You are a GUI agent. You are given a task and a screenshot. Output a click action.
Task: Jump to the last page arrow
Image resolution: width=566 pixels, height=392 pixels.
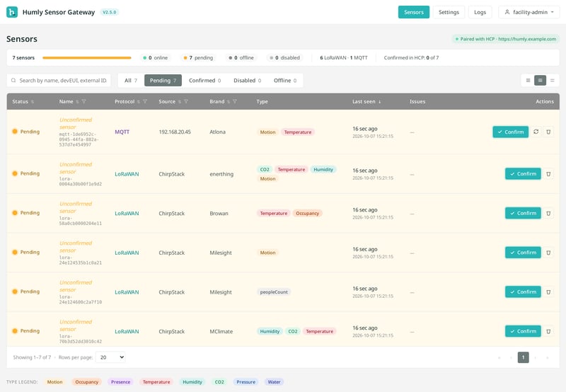click(547, 357)
